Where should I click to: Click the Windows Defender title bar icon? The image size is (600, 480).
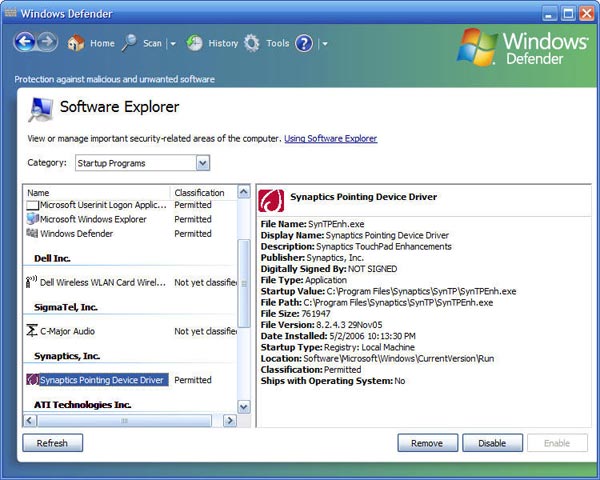[10, 13]
